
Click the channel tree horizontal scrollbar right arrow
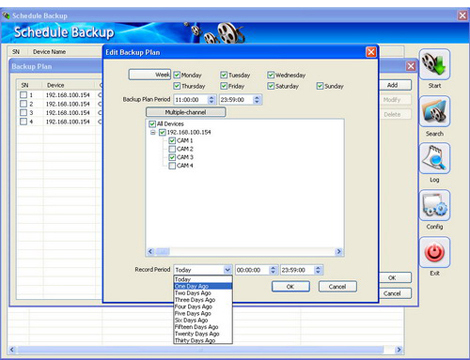(339, 252)
